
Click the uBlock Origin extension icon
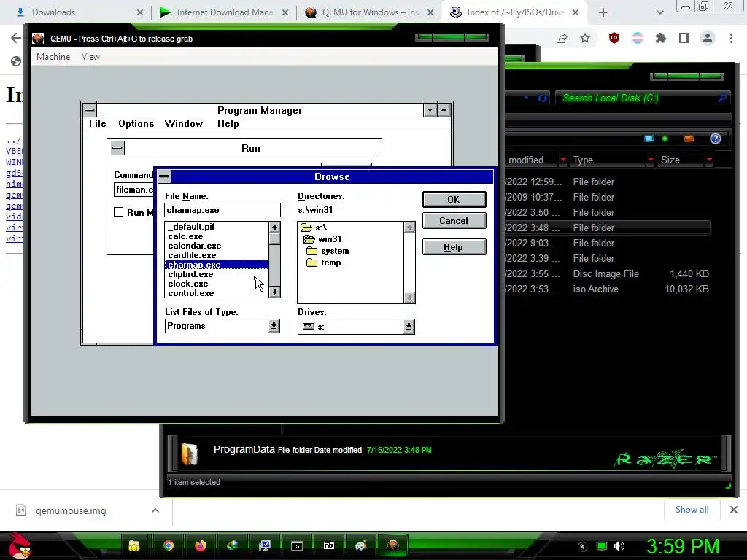click(x=614, y=38)
